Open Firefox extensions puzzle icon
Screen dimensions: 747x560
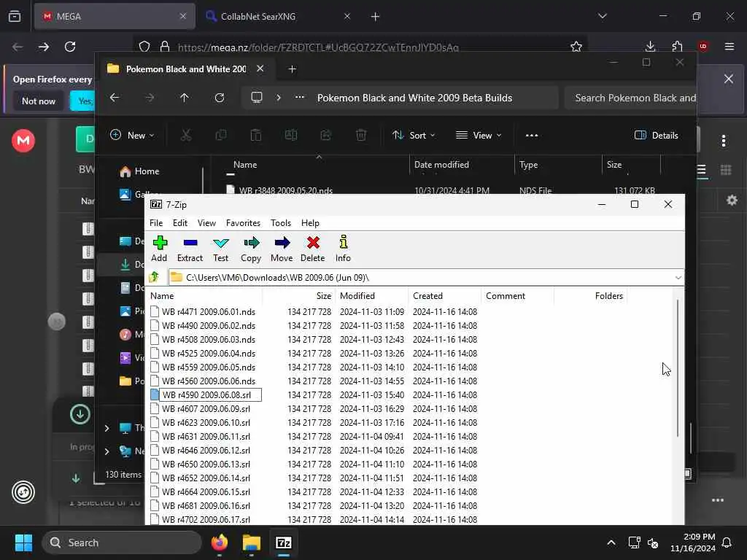(677, 46)
